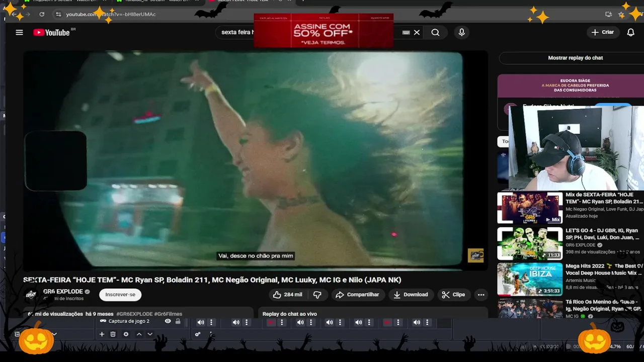The height and width of the screenshot is (362, 644).
Task: Click the magnifier search button
Action: [x=435, y=32]
